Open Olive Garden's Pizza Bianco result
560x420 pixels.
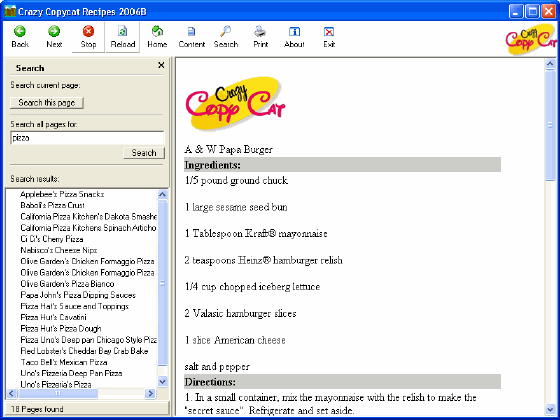67,284
